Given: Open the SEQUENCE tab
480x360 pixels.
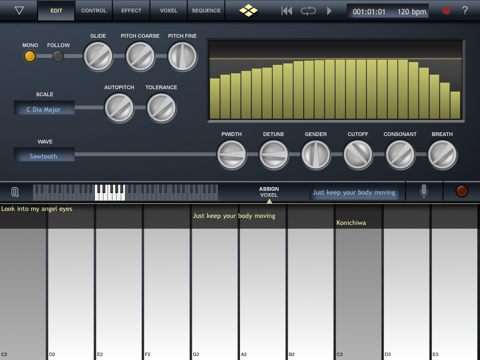Looking at the screenshot, I should point(206,11).
